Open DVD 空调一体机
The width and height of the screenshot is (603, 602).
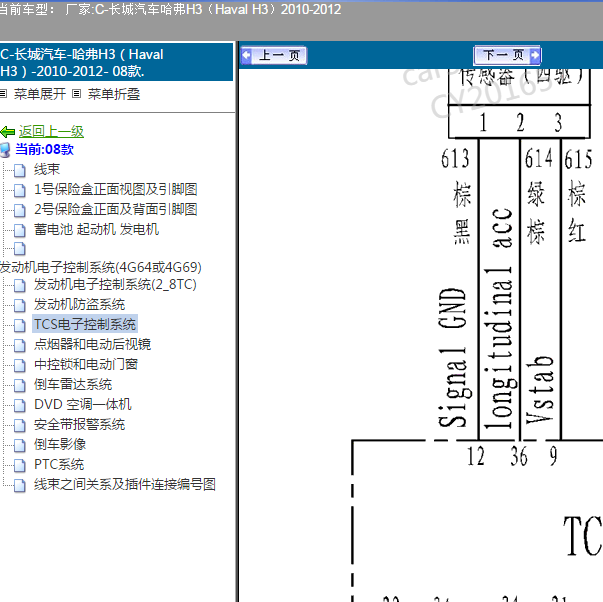83,404
